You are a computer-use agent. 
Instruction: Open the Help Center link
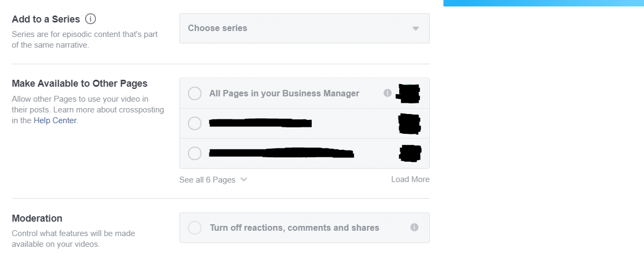point(55,120)
